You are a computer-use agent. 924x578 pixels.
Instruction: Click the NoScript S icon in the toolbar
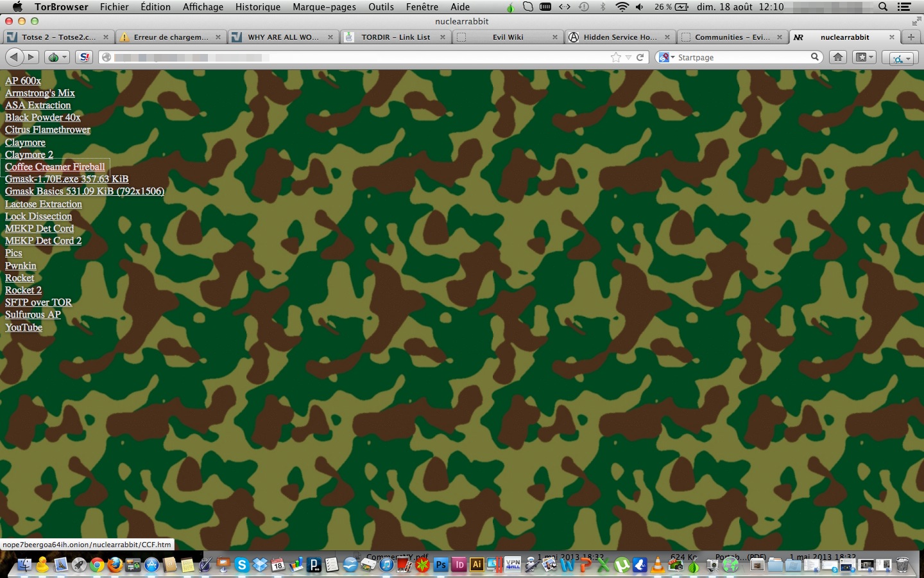pos(84,57)
